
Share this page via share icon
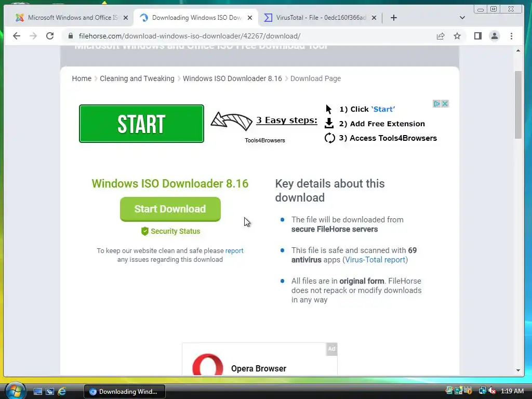click(x=441, y=36)
